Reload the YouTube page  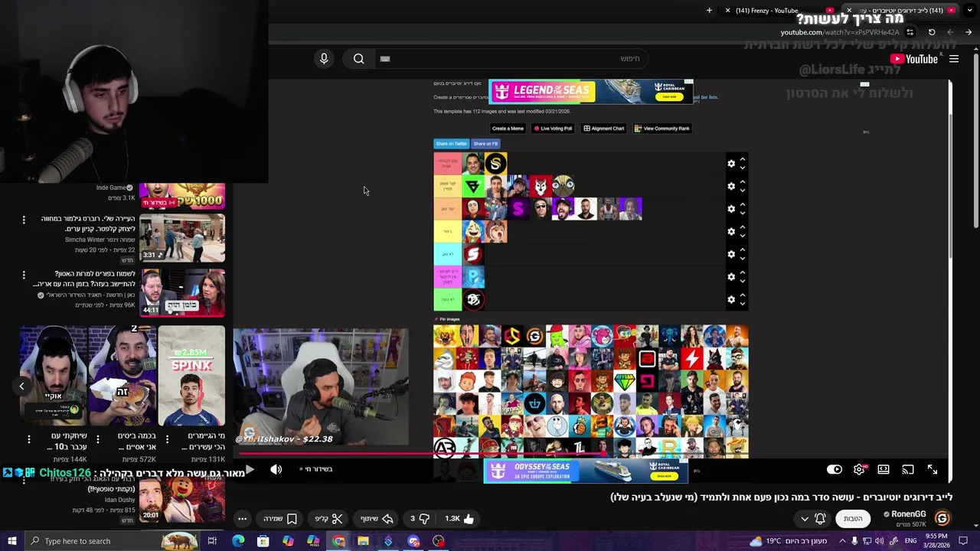click(932, 32)
